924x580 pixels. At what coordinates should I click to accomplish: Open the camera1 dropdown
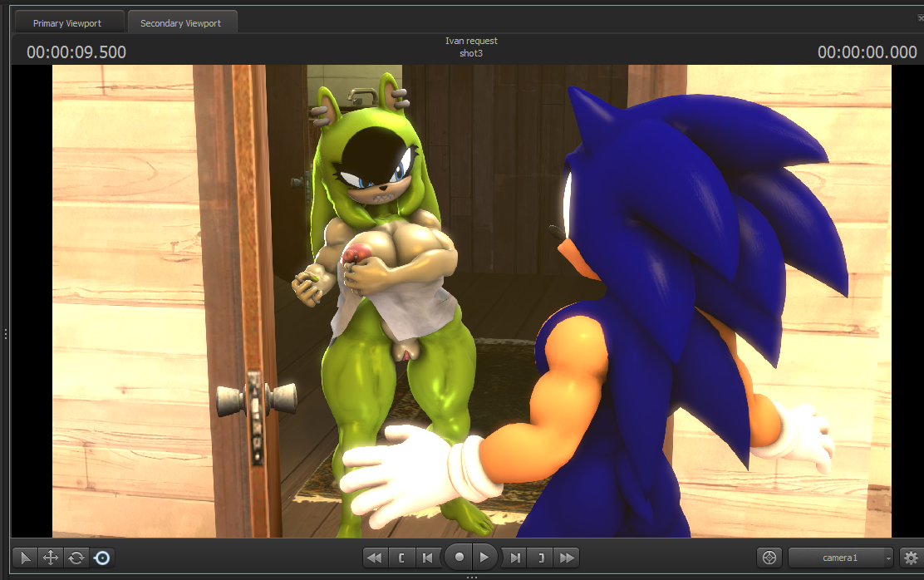pyautogui.click(x=841, y=558)
